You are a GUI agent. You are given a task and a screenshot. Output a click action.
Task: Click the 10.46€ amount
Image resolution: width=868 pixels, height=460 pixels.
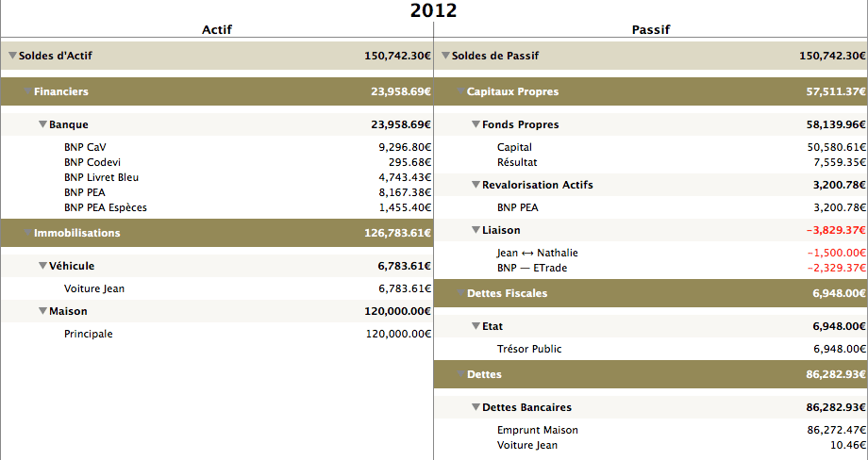[x=848, y=445]
